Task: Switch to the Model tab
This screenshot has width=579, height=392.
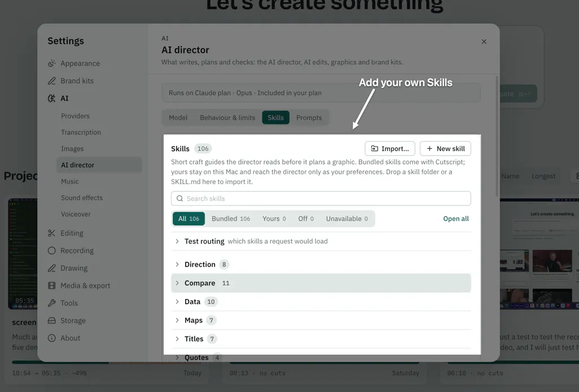Action: (178, 118)
